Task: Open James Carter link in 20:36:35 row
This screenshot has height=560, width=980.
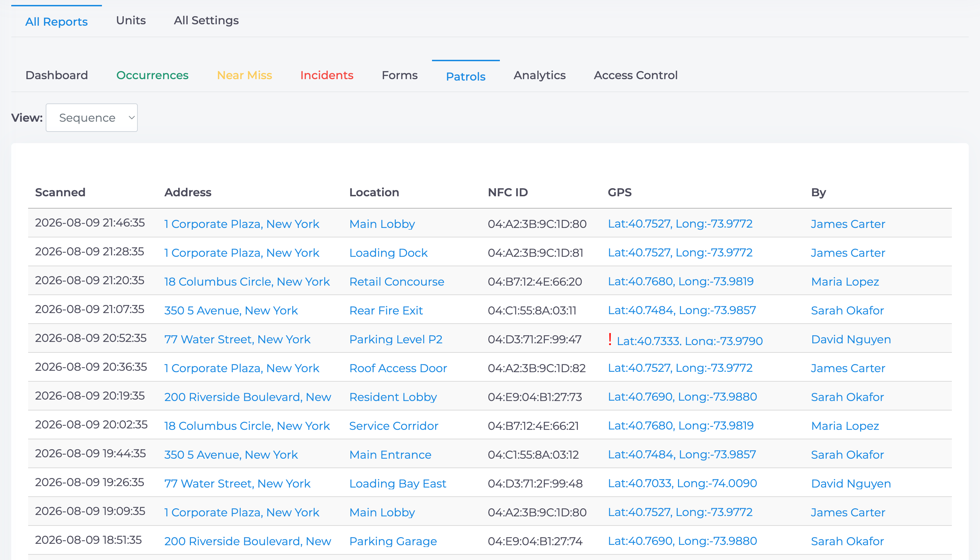Action: 848,368
